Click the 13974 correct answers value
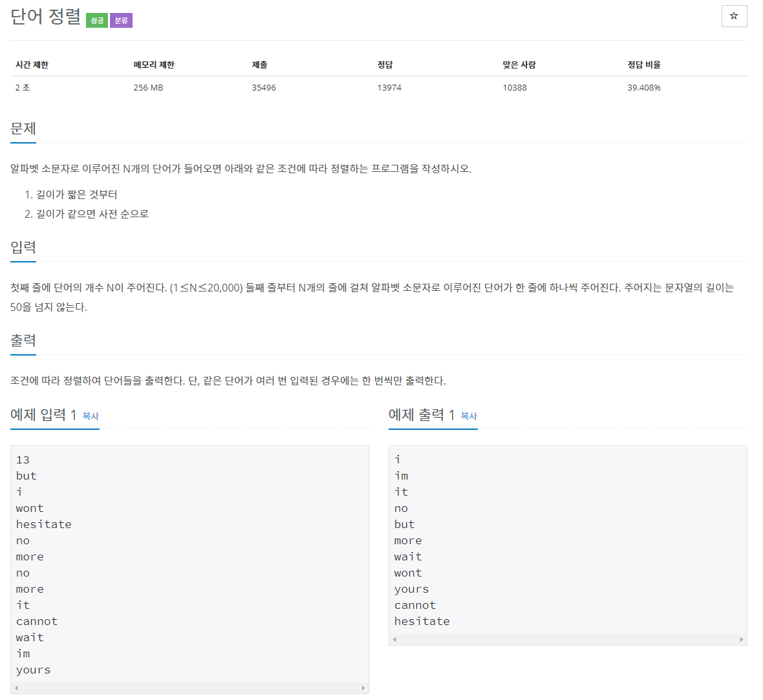The width and height of the screenshot is (763, 700). 389,87
